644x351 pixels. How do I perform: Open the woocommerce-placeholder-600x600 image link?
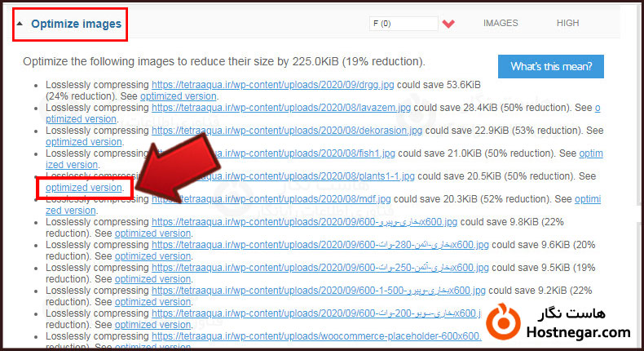tap(316, 335)
